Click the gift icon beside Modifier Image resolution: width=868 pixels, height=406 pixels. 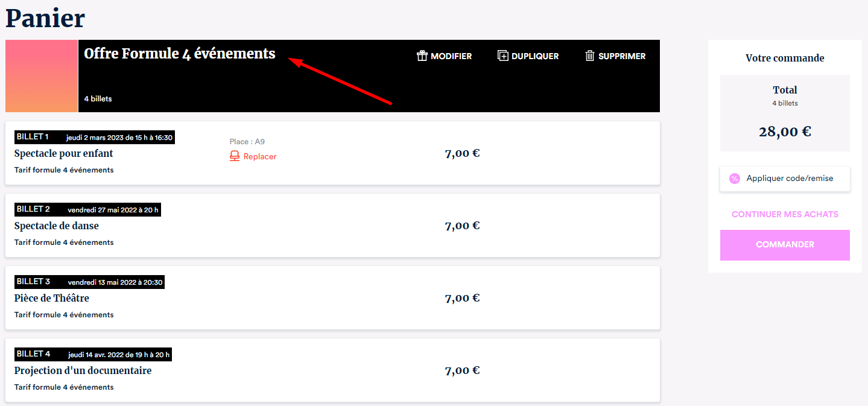422,56
